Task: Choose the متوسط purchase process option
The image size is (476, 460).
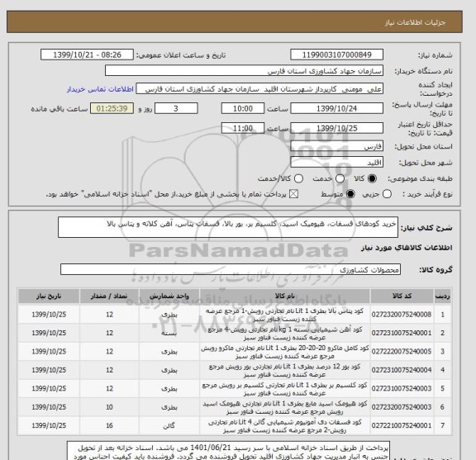Action: (350, 194)
